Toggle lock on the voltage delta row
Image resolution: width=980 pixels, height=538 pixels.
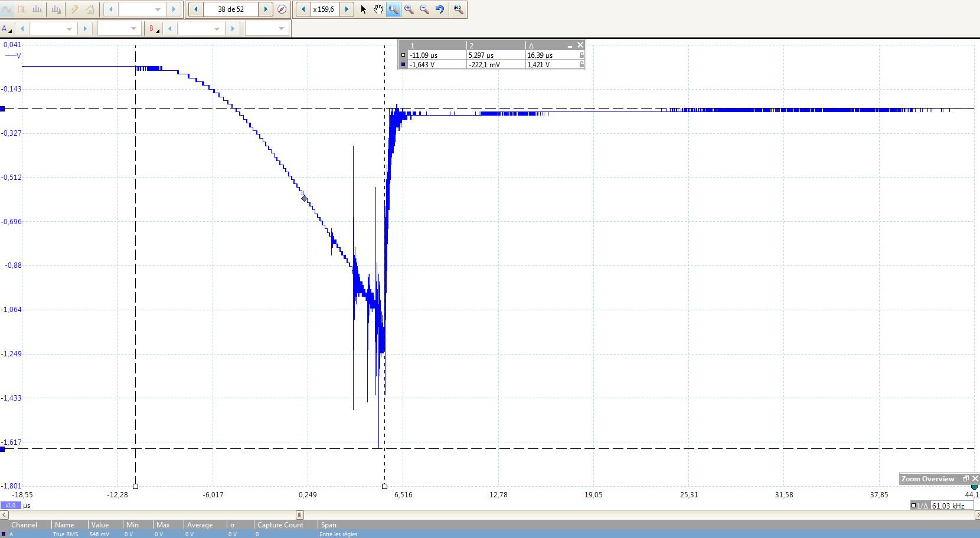[582, 64]
